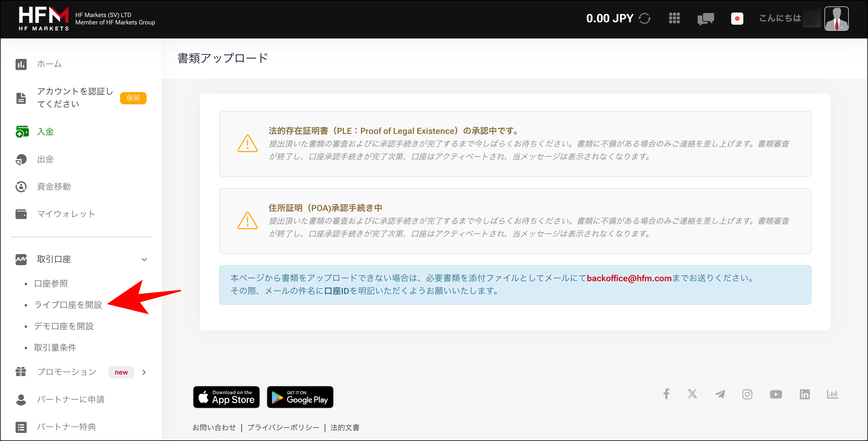Click the account verification icon

click(21, 97)
